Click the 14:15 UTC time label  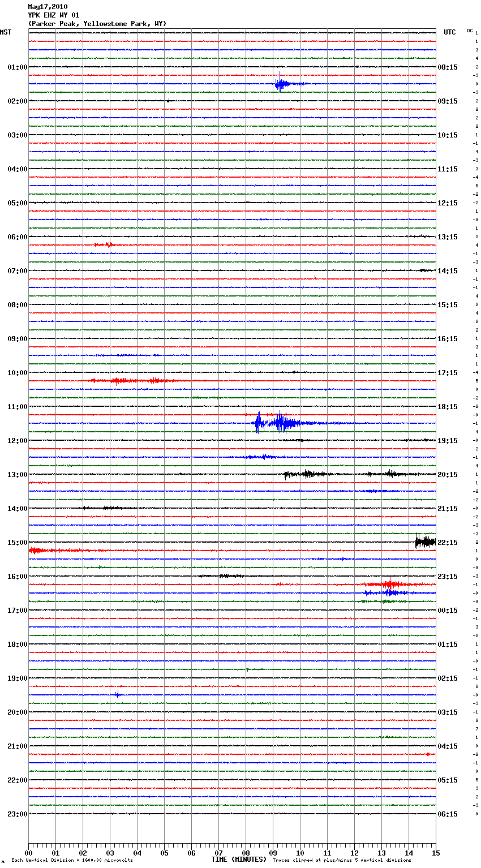click(x=448, y=271)
